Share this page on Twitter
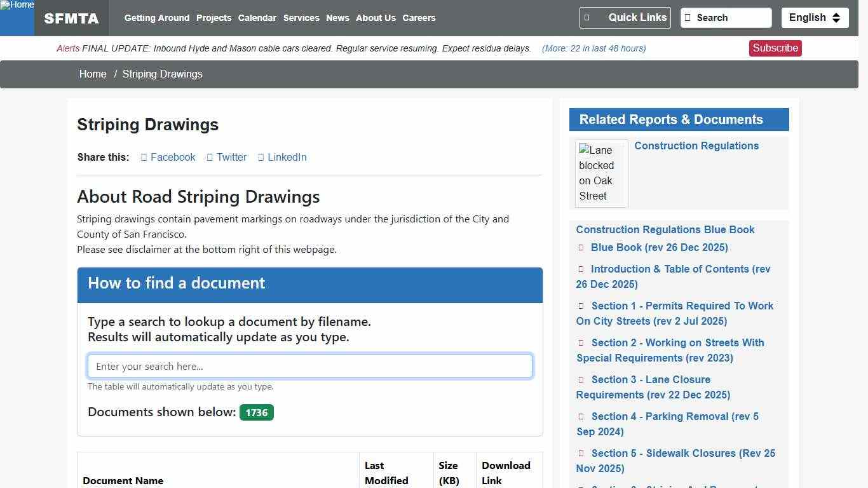 pos(227,157)
